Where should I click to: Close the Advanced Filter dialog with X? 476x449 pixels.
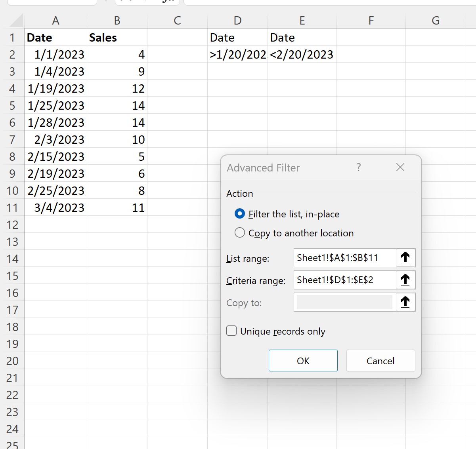point(400,167)
